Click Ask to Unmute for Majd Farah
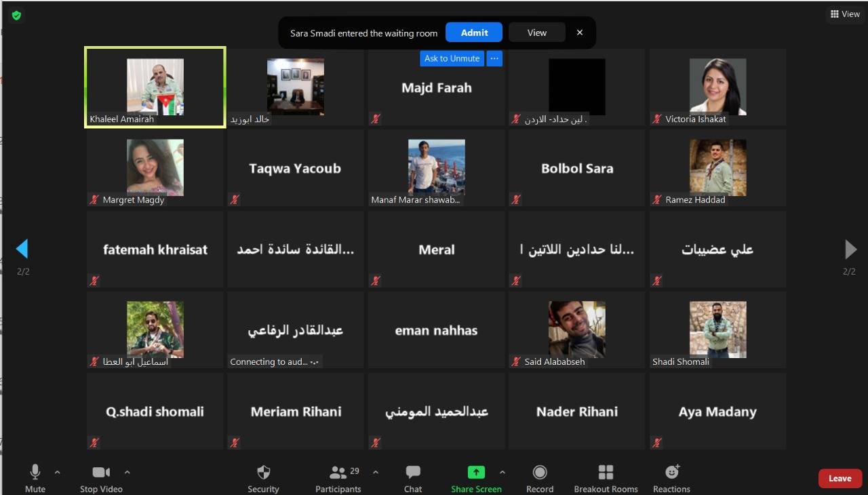Image resolution: width=868 pixels, height=495 pixels. 452,58
